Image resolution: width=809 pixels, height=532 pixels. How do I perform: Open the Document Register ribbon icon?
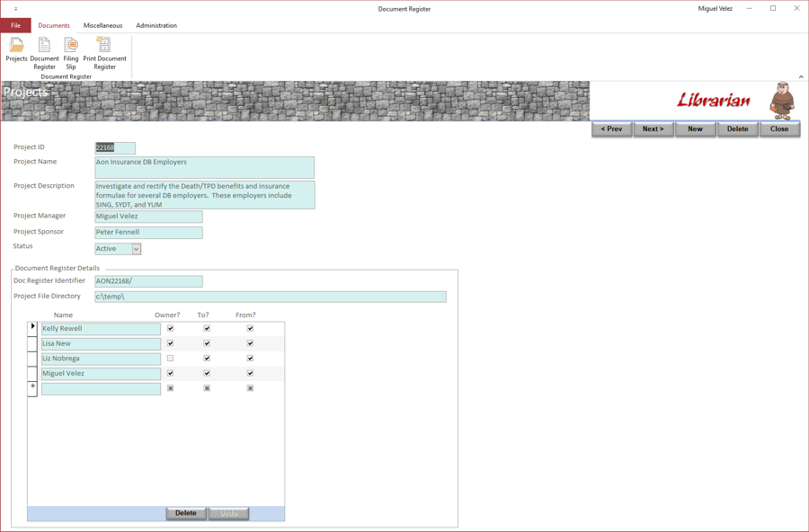[44, 53]
